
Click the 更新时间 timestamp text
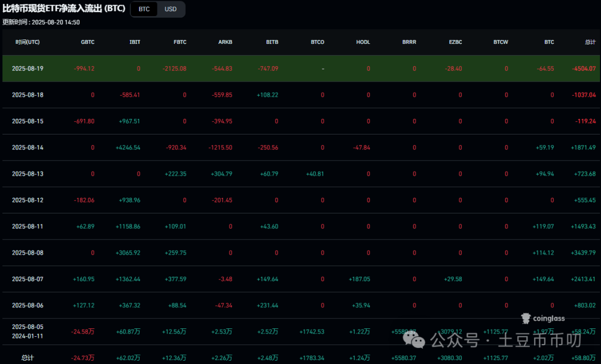41,22
